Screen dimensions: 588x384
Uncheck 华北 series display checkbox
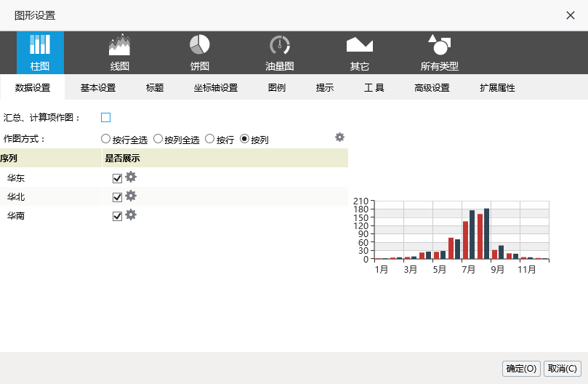pos(117,197)
